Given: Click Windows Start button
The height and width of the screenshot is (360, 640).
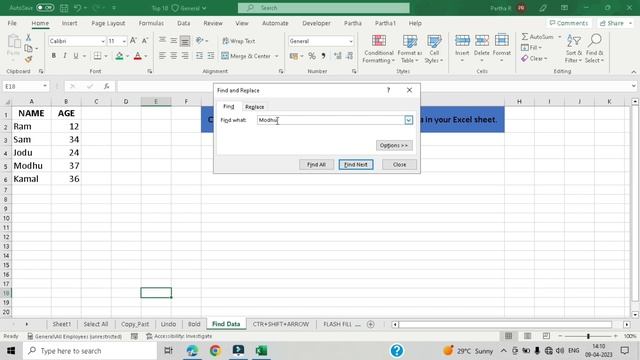Looking at the screenshot, I should coord(11,351).
